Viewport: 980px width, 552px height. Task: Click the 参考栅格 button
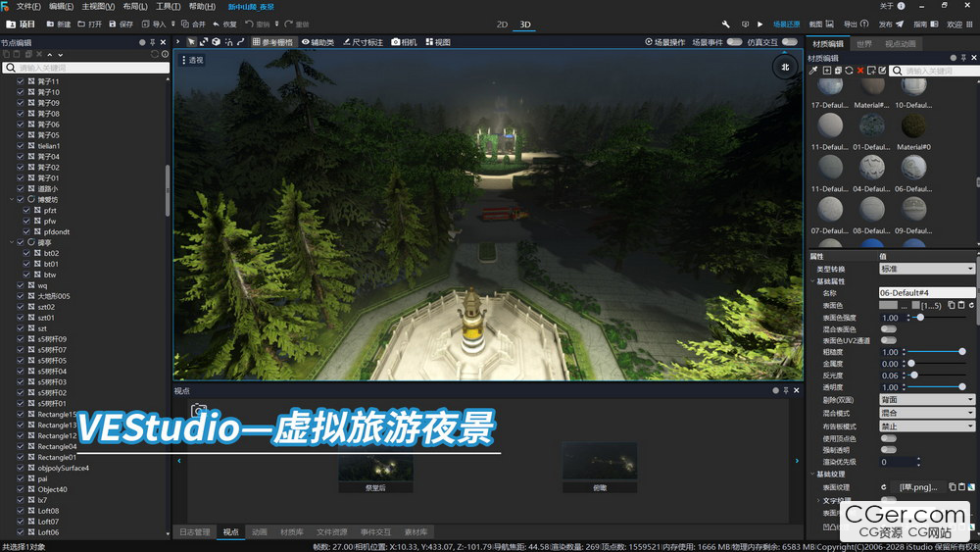pos(272,42)
